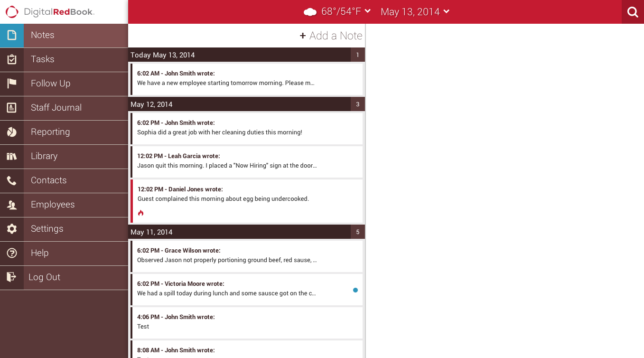Click the May 13, 2014 date text in header

[410, 12]
